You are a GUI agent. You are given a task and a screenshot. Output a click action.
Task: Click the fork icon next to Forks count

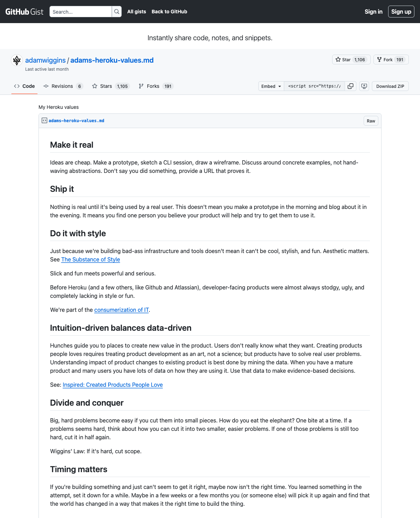pos(141,86)
